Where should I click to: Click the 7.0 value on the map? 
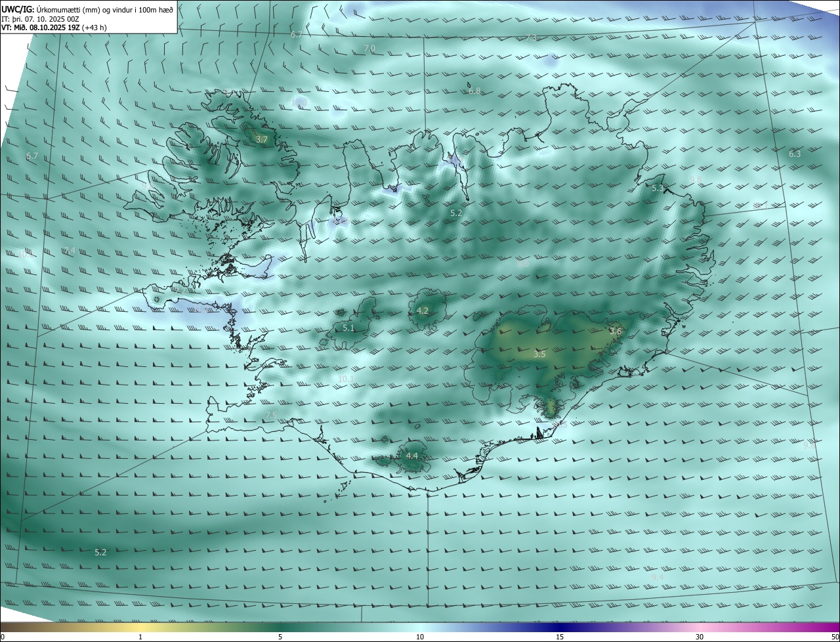pos(369,49)
